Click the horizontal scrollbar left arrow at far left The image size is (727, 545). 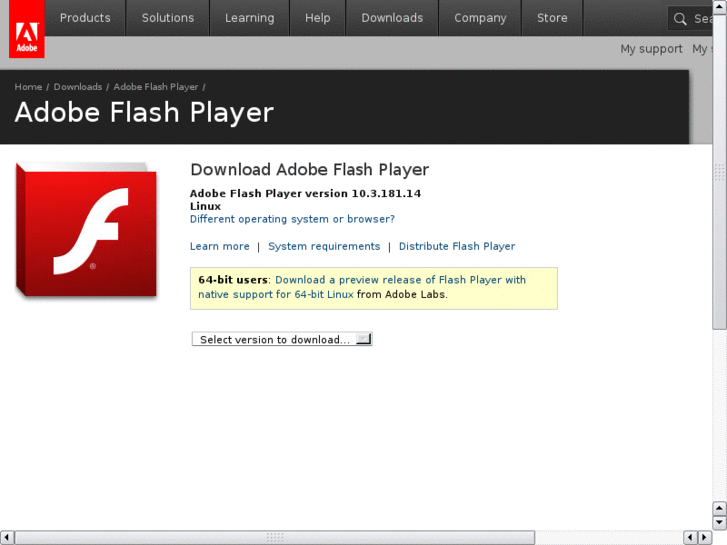point(7,538)
